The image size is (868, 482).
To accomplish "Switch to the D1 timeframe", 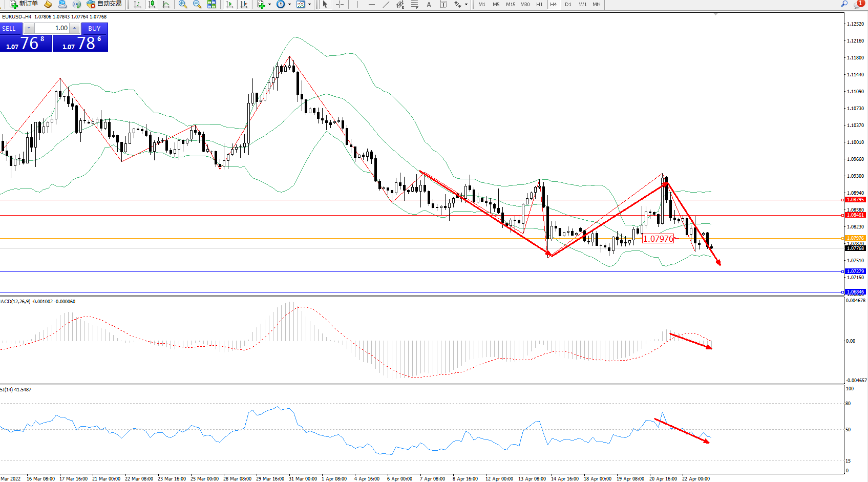I will (568, 4).
